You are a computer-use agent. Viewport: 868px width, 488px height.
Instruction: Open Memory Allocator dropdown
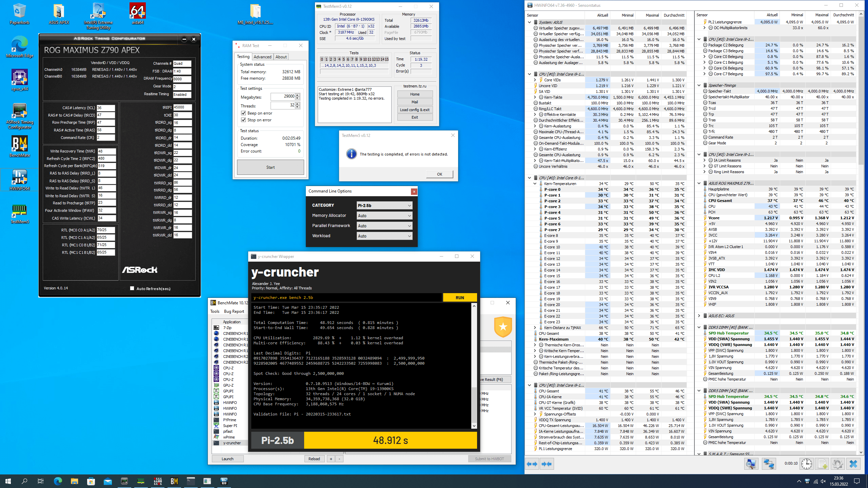point(384,216)
